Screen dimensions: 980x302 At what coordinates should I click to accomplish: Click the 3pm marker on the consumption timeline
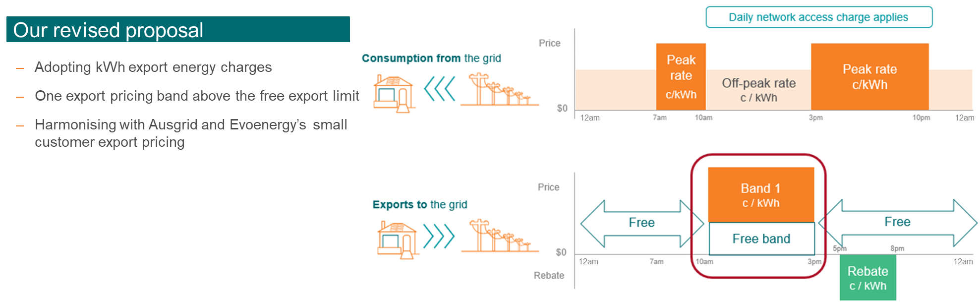816,118
